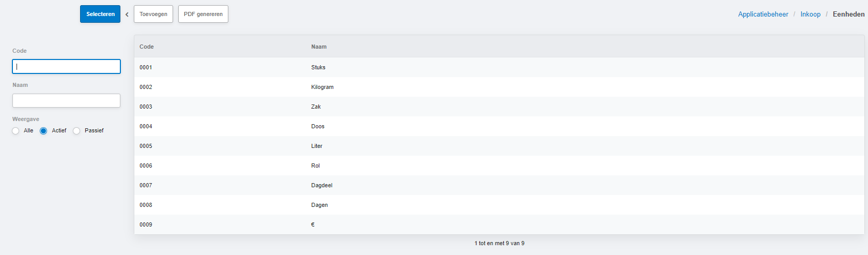Focus the Naam filter input field

(66, 100)
